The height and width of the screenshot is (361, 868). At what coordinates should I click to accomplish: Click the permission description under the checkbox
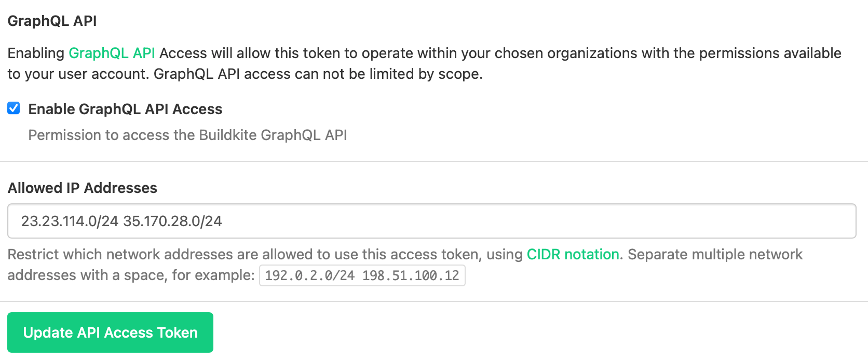click(188, 135)
